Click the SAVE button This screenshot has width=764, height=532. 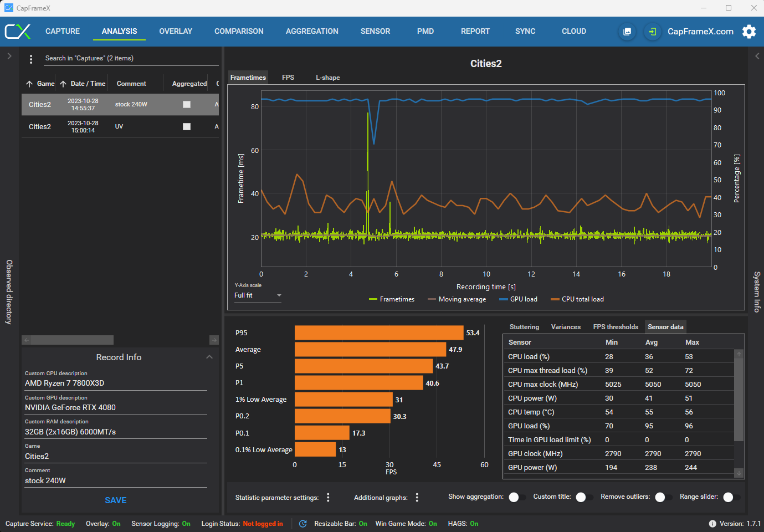[116, 500]
